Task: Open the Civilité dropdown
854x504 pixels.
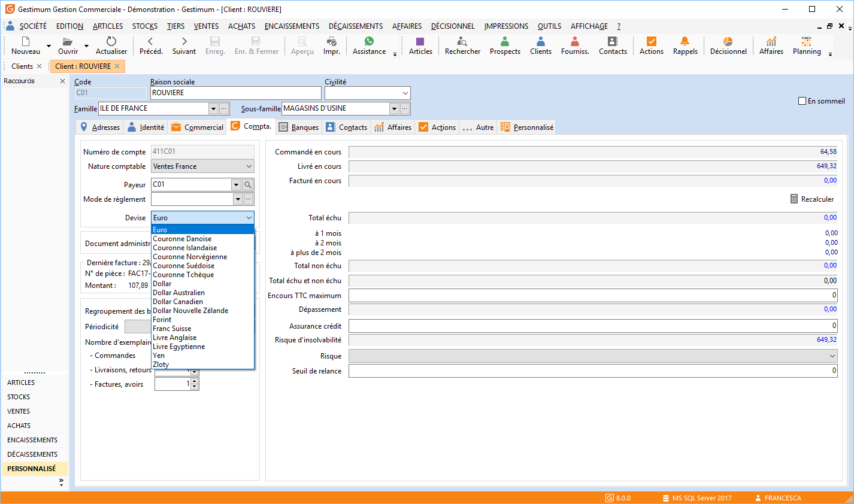Action: (x=405, y=93)
